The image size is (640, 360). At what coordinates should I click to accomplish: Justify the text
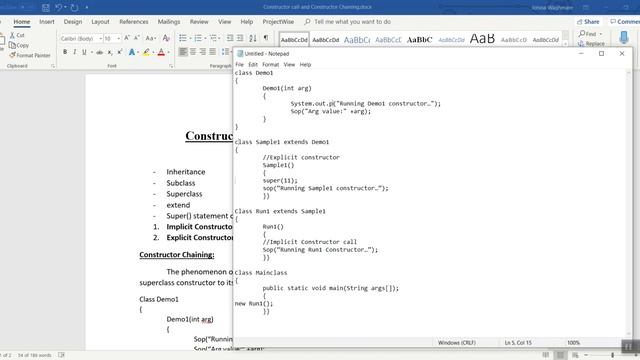[213, 52]
